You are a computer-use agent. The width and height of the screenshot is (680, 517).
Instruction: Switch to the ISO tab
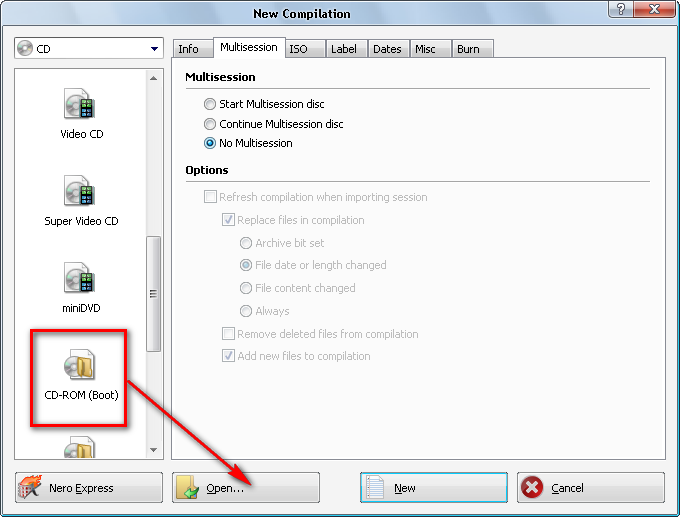click(x=305, y=49)
